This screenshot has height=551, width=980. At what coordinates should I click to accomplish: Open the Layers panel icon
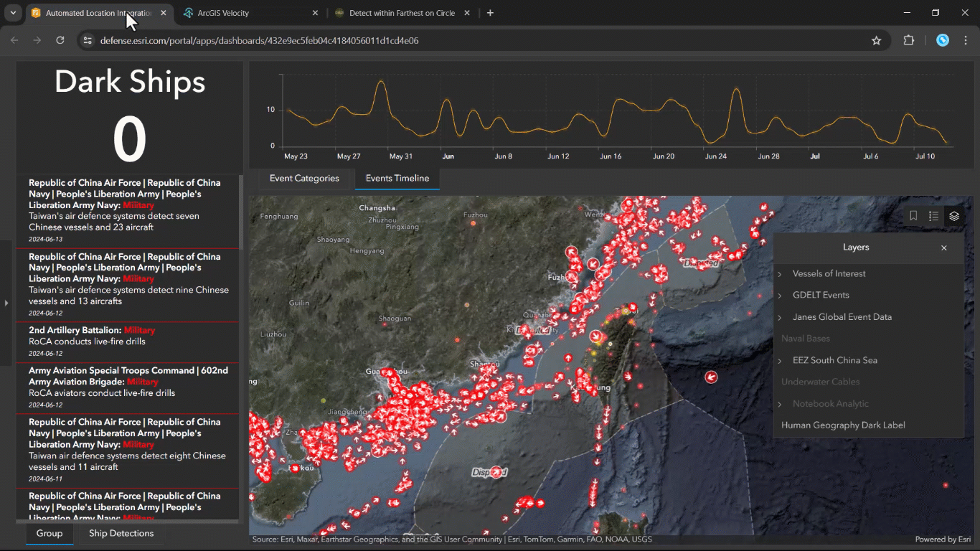954,216
